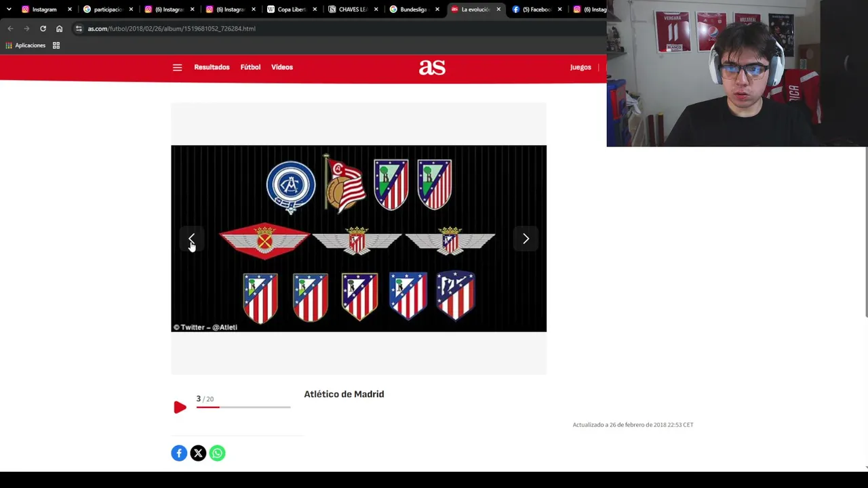Image resolution: width=868 pixels, height=488 pixels.
Task: Click the browser forward arrow
Action: [x=26, y=28]
